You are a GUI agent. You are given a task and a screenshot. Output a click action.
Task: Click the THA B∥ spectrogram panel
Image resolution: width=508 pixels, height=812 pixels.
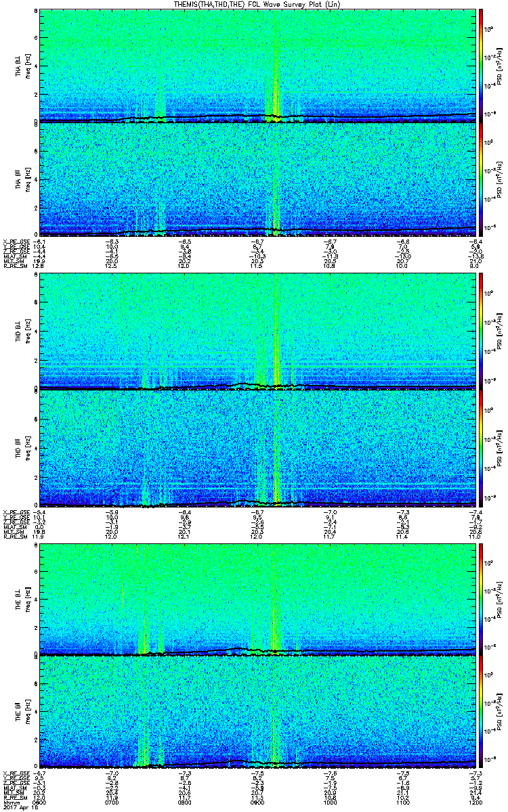tap(257, 180)
